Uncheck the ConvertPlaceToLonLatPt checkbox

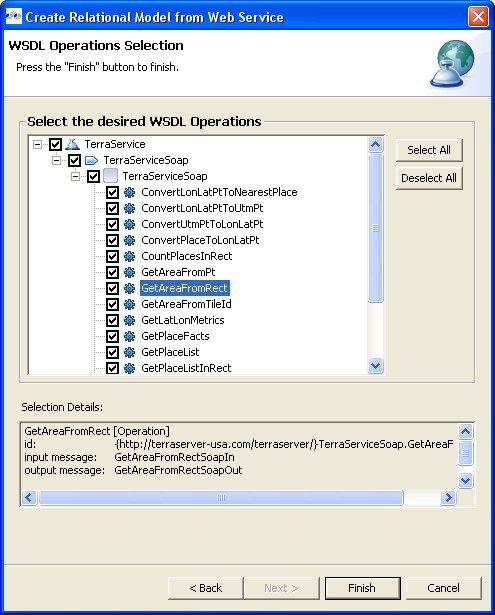click(x=112, y=240)
